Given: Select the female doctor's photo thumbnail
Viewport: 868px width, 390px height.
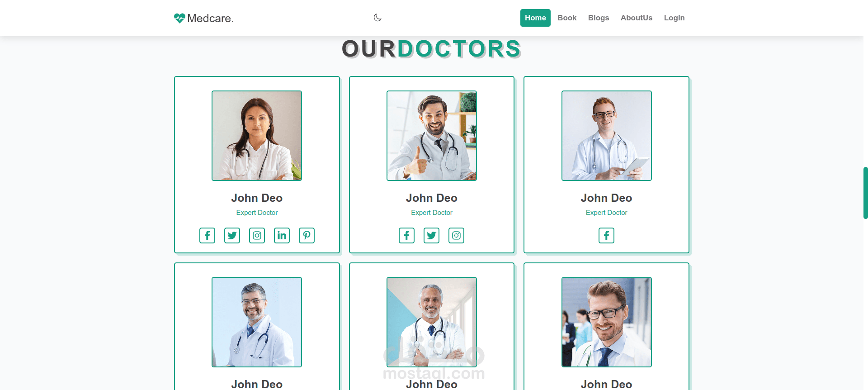Looking at the screenshot, I should 257,136.
